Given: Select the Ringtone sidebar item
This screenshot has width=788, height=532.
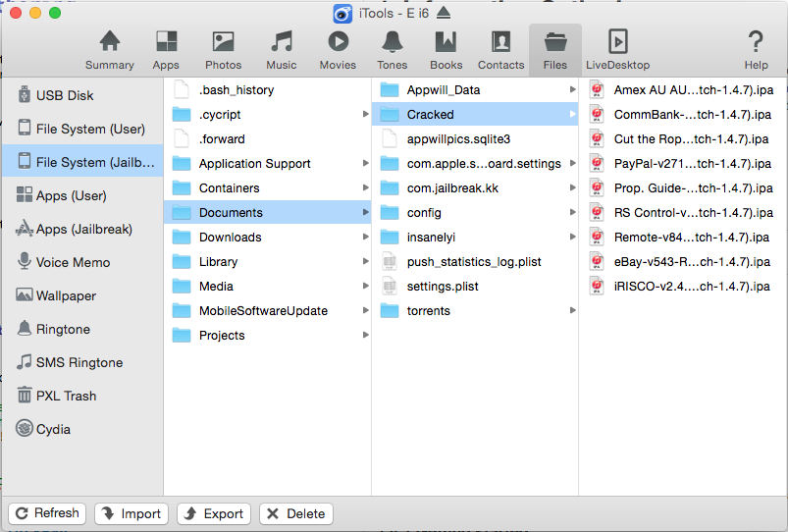Looking at the screenshot, I should point(82,329).
